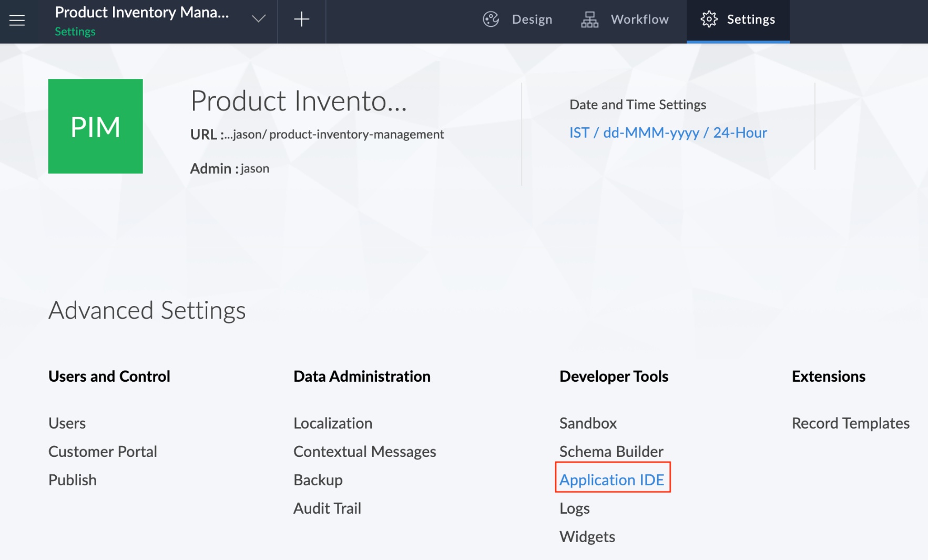Expand Product Inventory Mana... app options
Viewport: 928px width, 560px height.
pos(258,19)
